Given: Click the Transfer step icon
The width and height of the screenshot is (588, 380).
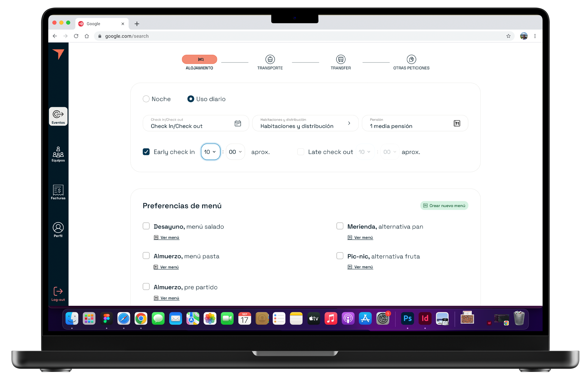Looking at the screenshot, I should click(340, 60).
